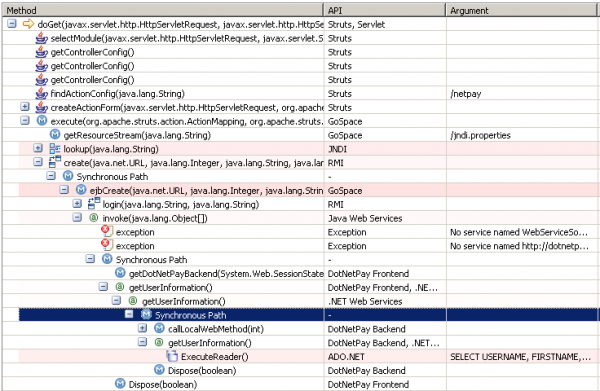Select the /jndi.properties argument cell
600x391 pixels.
click(523, 135)
